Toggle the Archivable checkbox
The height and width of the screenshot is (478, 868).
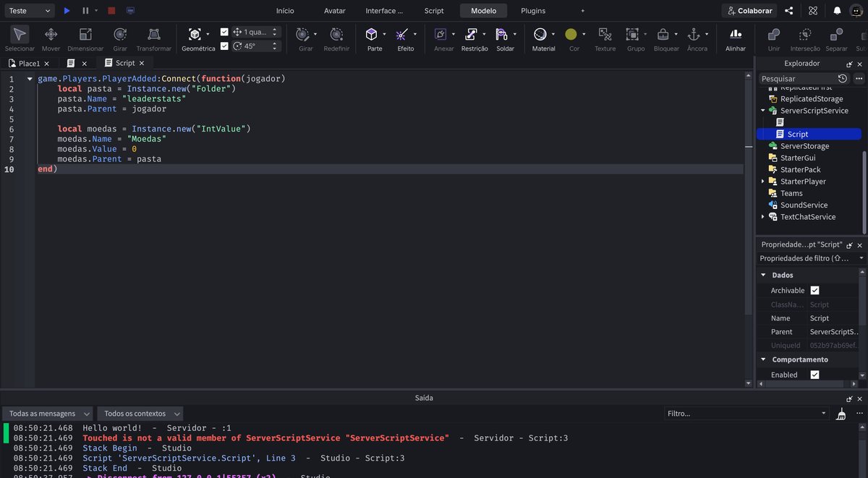[814, 290]
